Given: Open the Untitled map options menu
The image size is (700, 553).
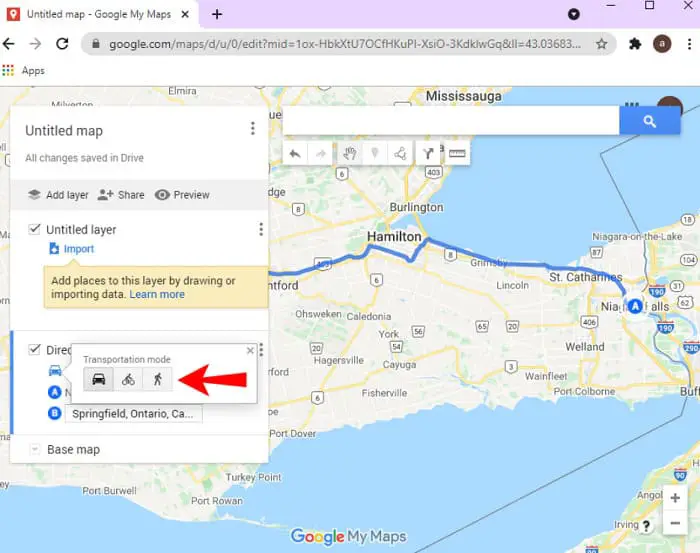Looking at the screenshot, I should point(253,129).
